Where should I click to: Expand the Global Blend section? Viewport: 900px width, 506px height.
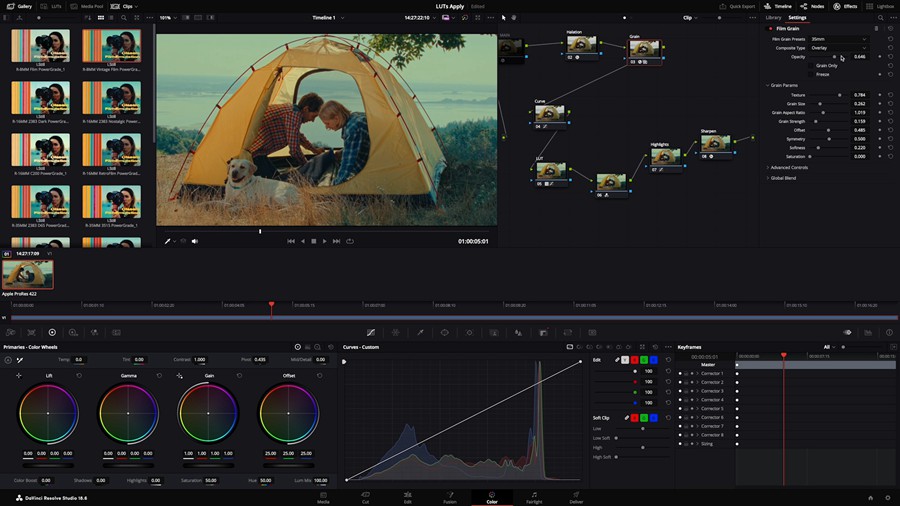click(x=783, y=178)
